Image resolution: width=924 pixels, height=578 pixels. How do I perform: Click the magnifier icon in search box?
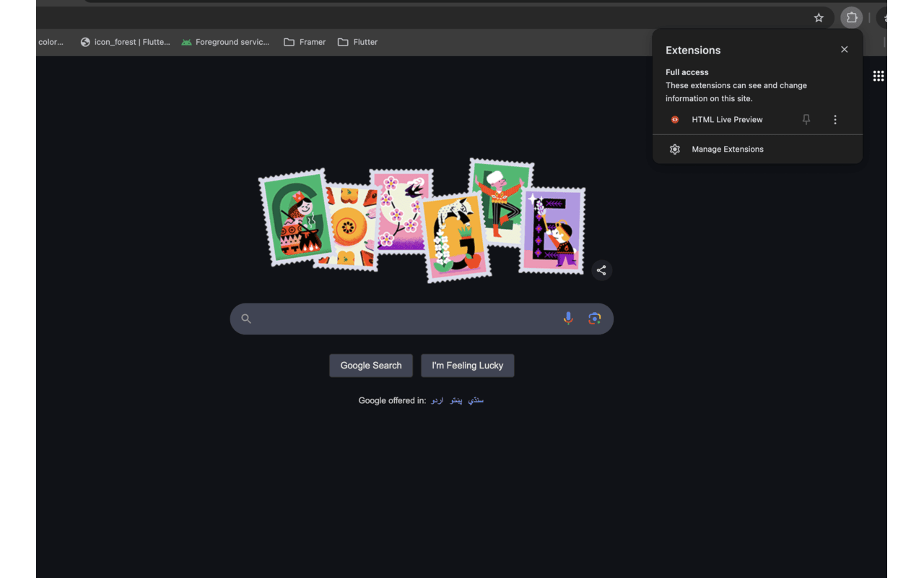(x=246, y=319)
